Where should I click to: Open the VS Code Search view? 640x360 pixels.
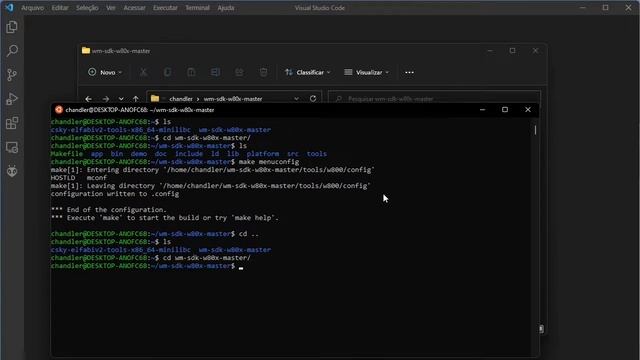pos(12,51)
